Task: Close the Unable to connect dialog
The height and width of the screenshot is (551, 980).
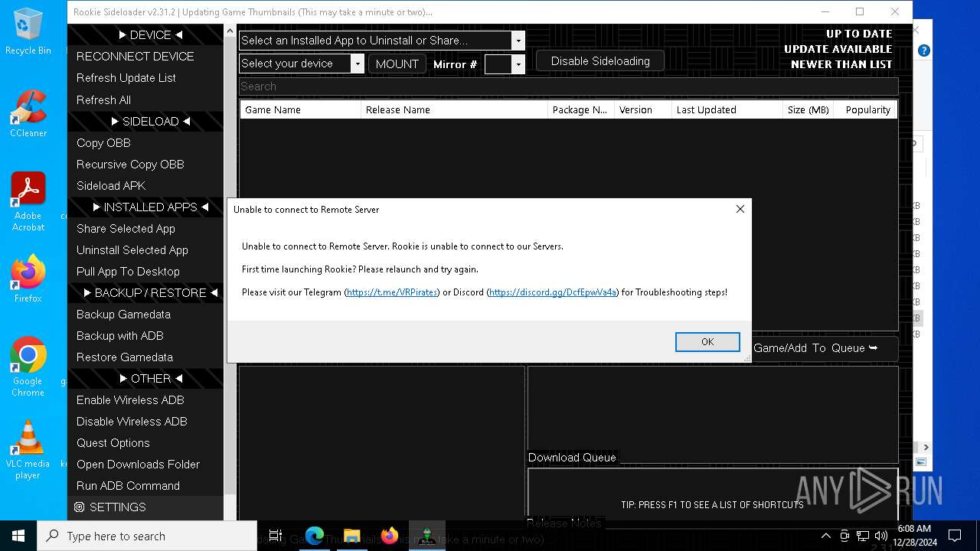Action: point(740,209)
